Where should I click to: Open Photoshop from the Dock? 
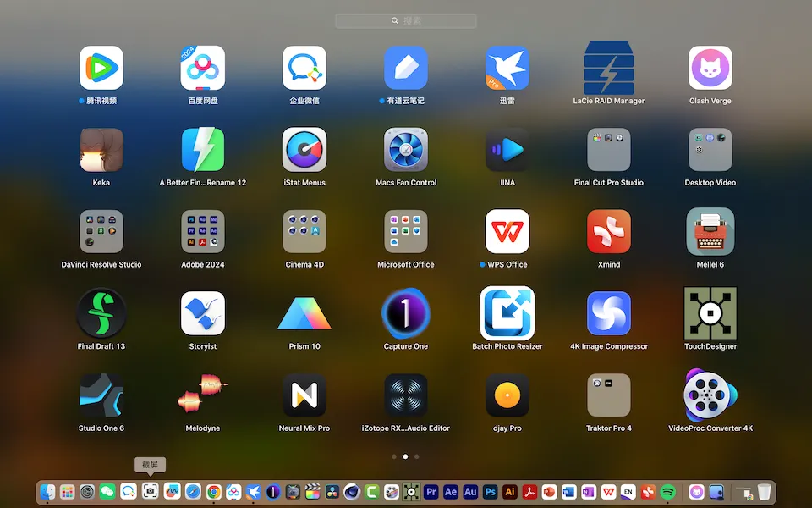tap(491, 492)
